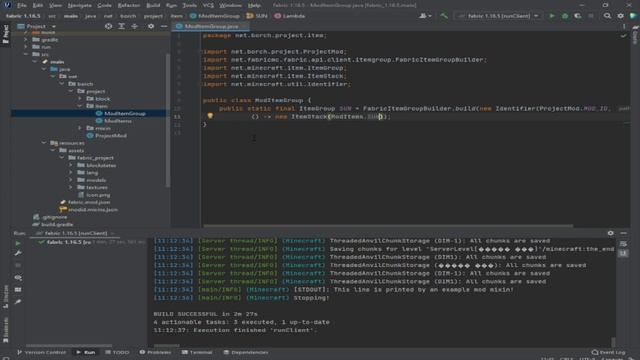Open the Structure side tool window
The width and height of the screenshot is (640, 360).
tap(5, 297)
